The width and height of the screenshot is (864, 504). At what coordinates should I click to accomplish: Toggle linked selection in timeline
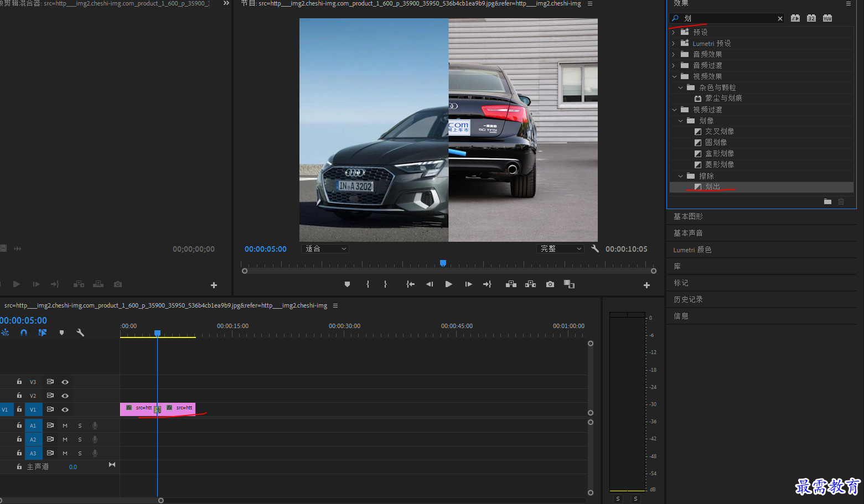pos(43,332)
